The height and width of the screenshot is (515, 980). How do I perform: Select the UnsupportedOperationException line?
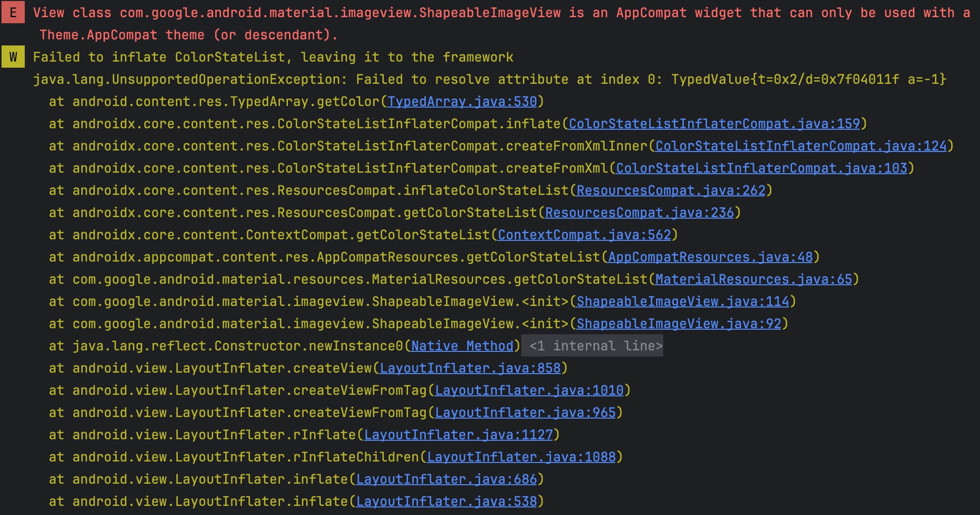coord(489,79)
